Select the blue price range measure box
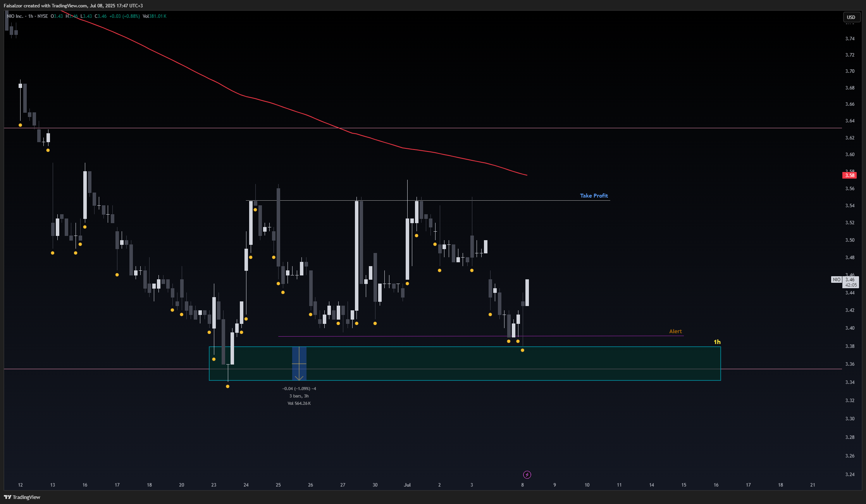 pyautogui.click(x=299, y=363)
